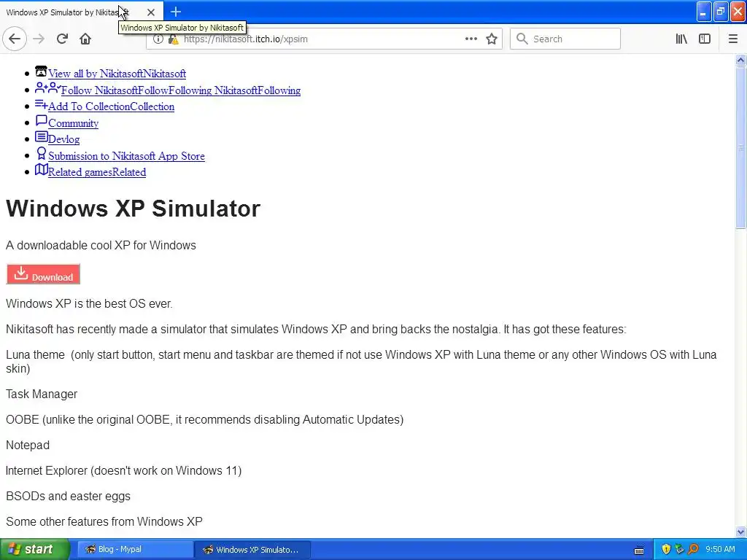
Task: Click the award ribbon icon beside Submission
Action: coord(41,153)
